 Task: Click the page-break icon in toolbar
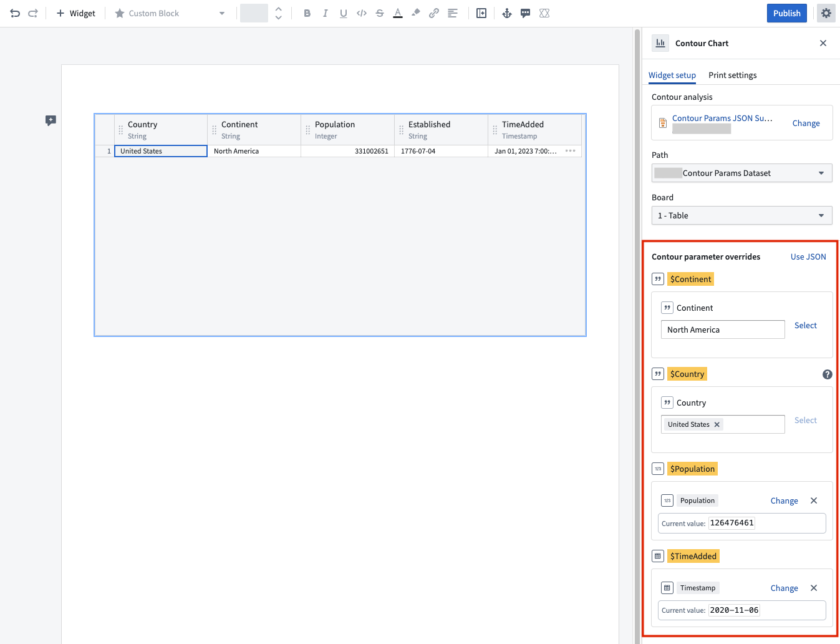(544, 13)
